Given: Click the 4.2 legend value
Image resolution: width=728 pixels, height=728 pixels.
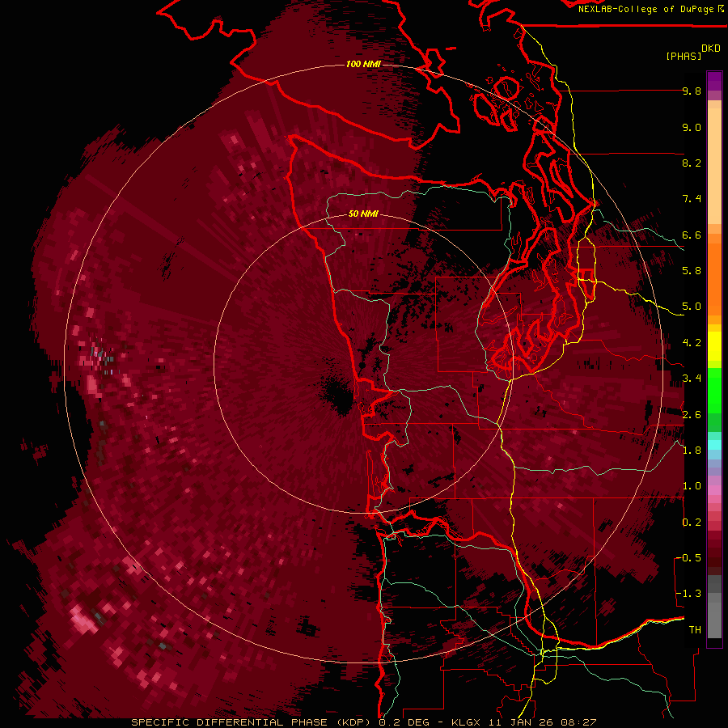Looking at the screenshot, I should point(692,343).
